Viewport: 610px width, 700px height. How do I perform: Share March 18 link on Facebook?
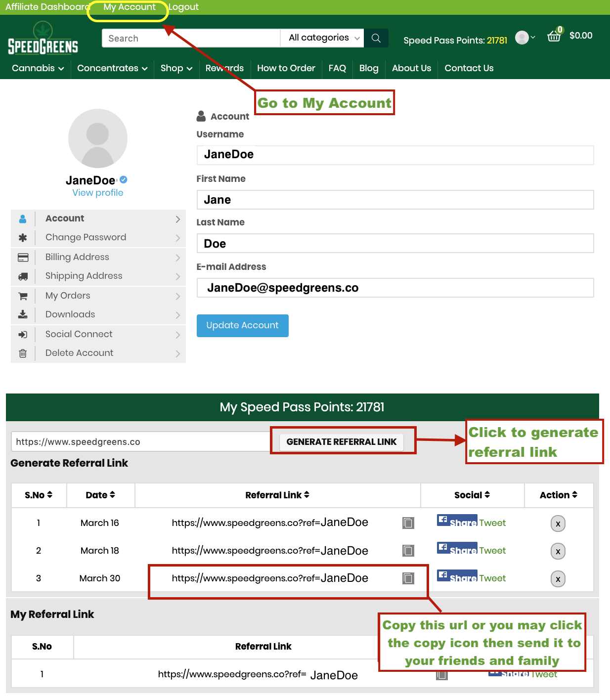pos(457,549)
